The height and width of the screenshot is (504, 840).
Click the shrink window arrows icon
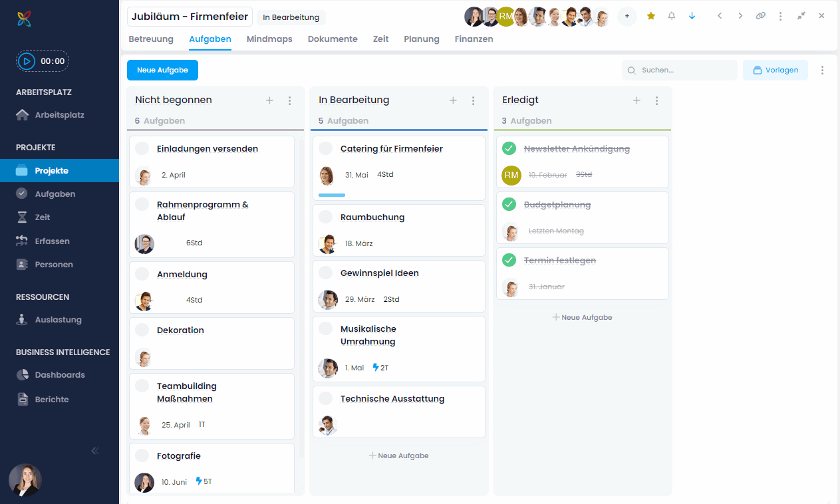[801, 16]
